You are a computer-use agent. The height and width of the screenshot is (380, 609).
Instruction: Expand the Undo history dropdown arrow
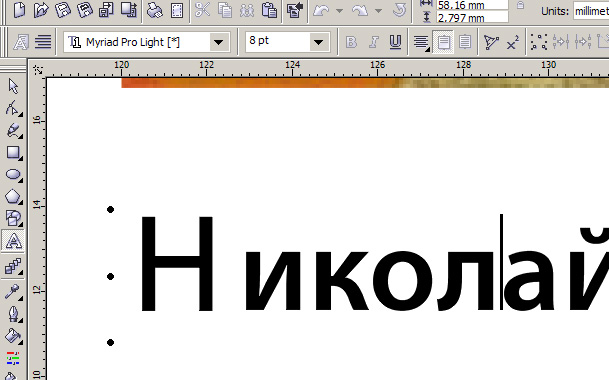(x=339, y=11)
